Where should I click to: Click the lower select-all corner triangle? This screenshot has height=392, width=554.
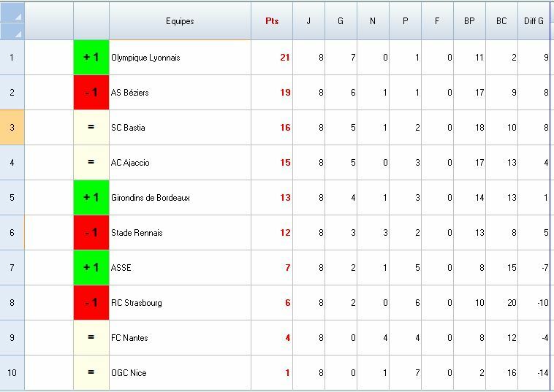12,31
